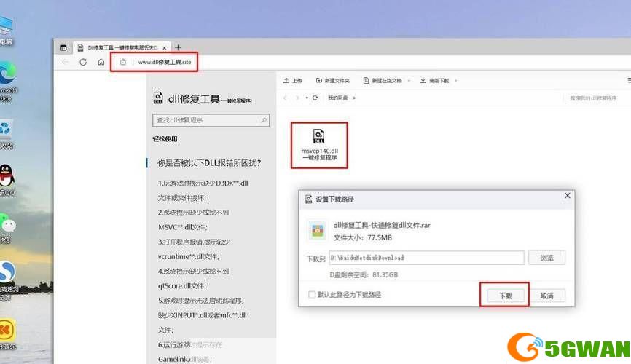The width and height of the screenshot is (631, 364).
Task: Focus the www.dll修复工具.site address field
Action: coord(165,62)
